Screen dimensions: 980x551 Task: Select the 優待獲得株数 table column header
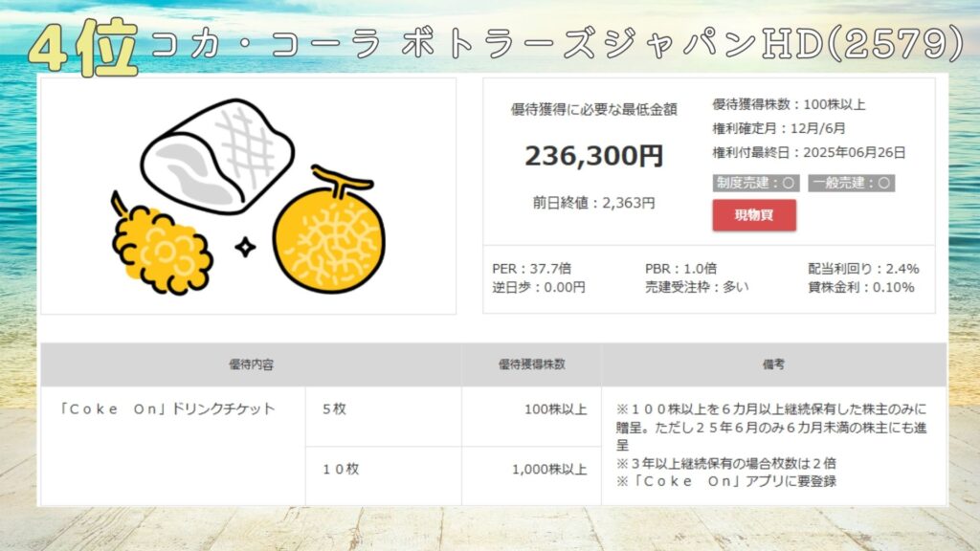pyautogui.click(x=531, y=364)
